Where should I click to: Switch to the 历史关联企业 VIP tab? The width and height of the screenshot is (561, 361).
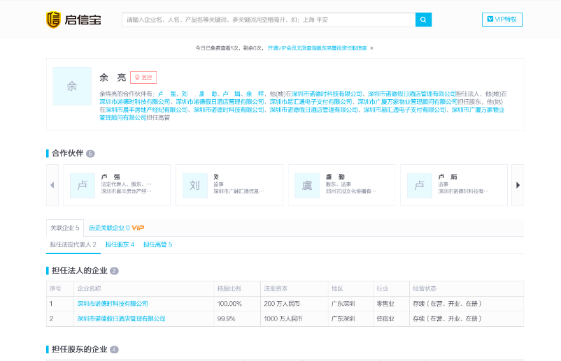pyautogui.click(x=116, y=228)
